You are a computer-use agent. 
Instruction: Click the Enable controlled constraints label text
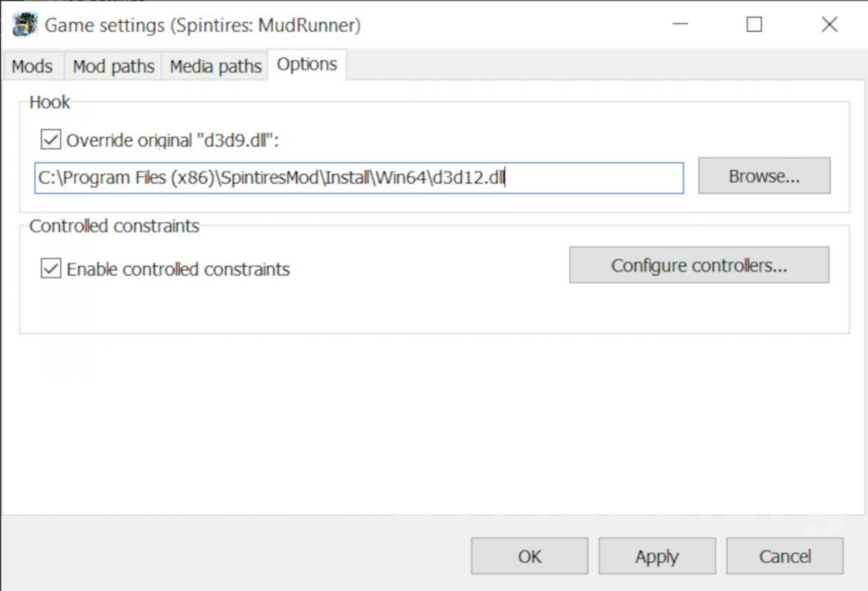[x=178, y=269]
